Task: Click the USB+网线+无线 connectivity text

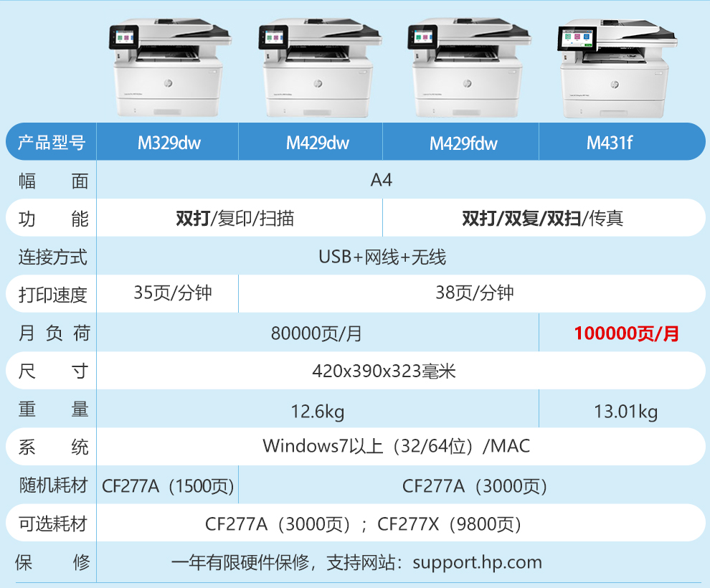Action: coord(382,257)
